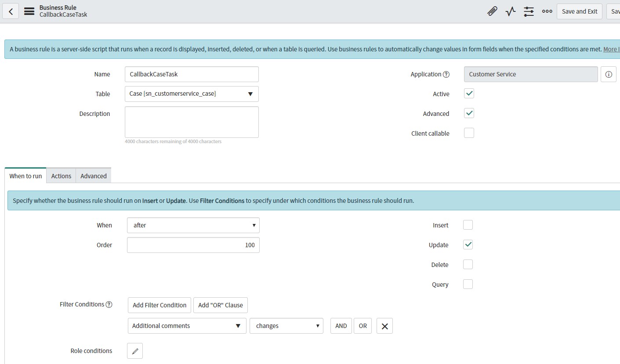The height and width of the screenshot is (364, 620).
Task: Switch to the Actions tab
Action: pyautogui.click(x=61, y=176)
